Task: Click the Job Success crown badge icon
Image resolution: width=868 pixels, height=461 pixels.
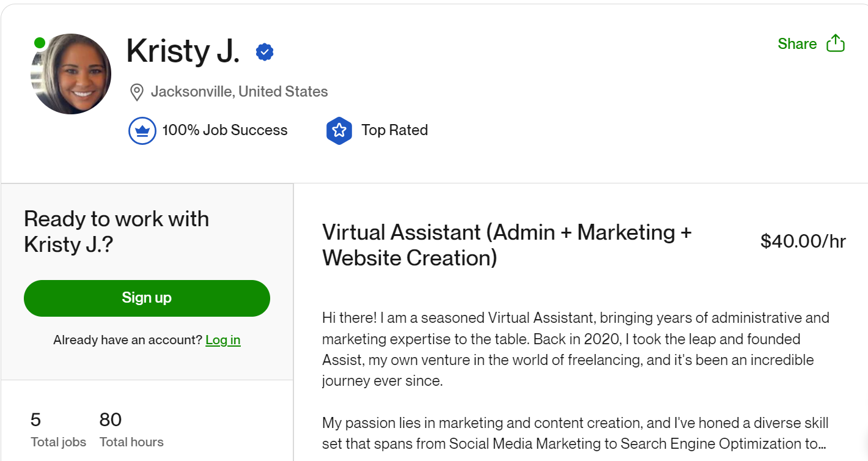Action: tap(142, 131)
